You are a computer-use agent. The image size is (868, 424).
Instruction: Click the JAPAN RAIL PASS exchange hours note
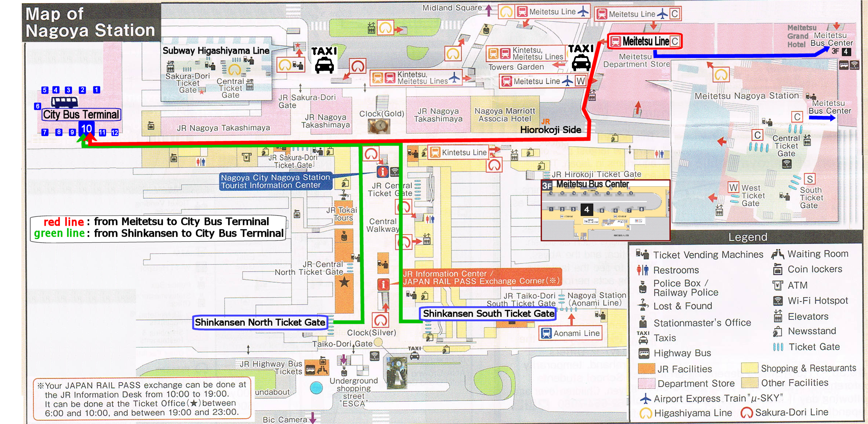click(142, 398)
